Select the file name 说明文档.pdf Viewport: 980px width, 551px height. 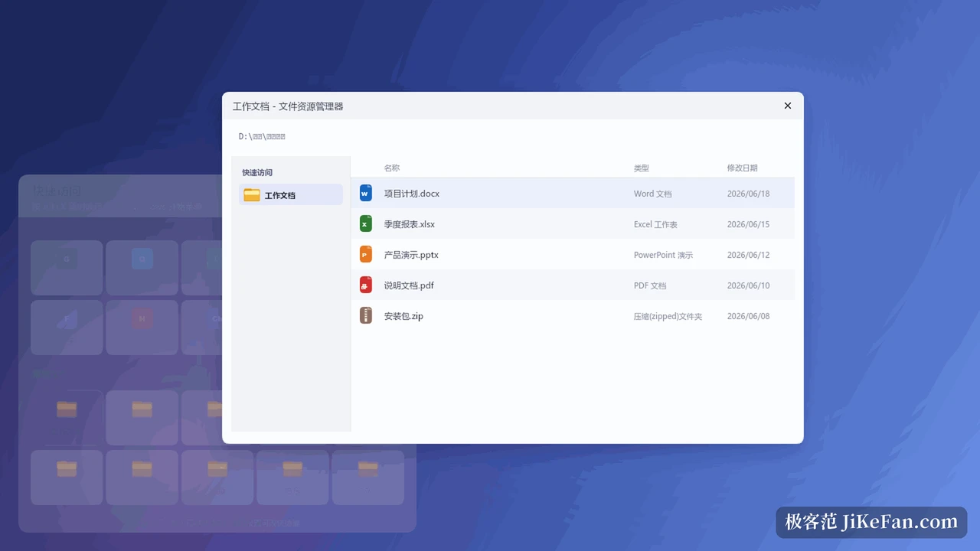coord(410,285)
